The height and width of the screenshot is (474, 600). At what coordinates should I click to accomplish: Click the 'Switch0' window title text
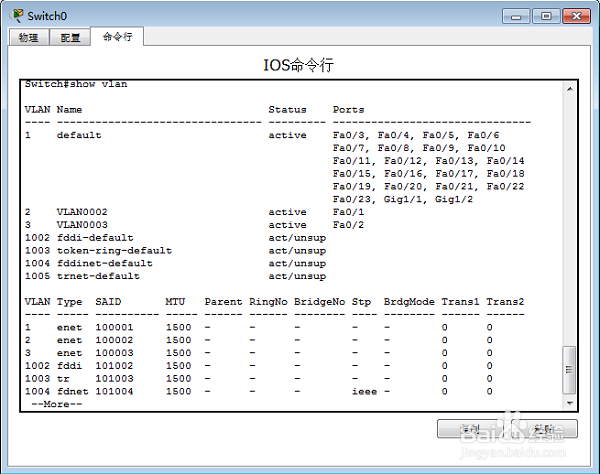pos(47,16)
